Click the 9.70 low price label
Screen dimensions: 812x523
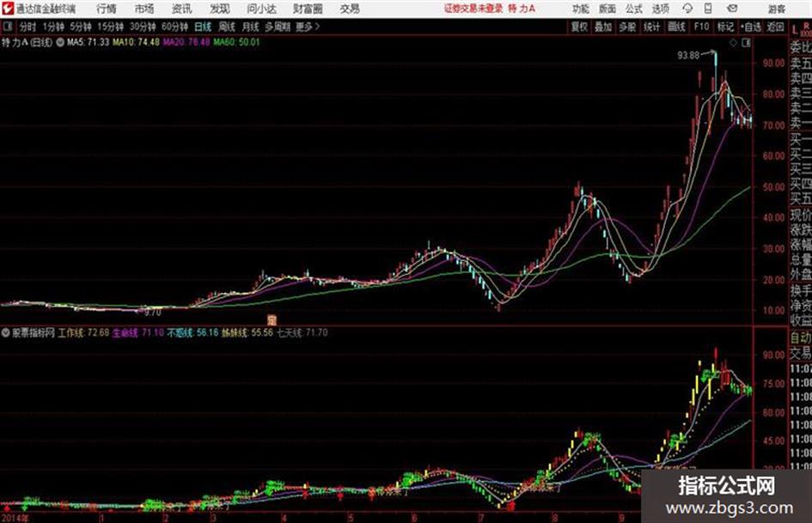click(153, 313)
